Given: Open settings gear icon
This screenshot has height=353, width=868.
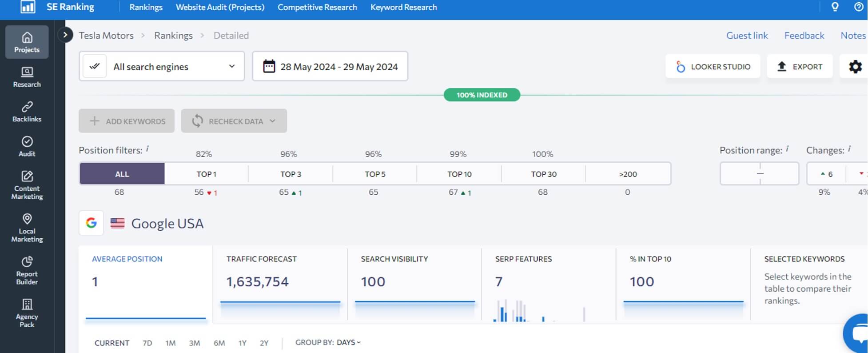Looking at the screenshot, I should (855, 67).
